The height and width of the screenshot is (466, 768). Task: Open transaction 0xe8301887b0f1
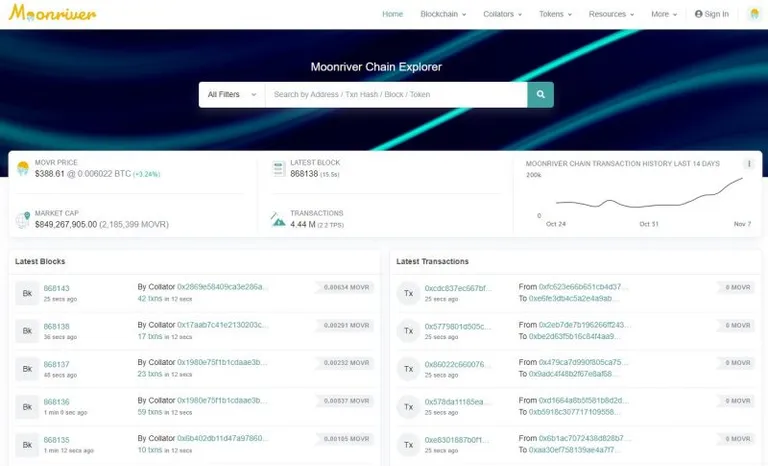(456, 440)
